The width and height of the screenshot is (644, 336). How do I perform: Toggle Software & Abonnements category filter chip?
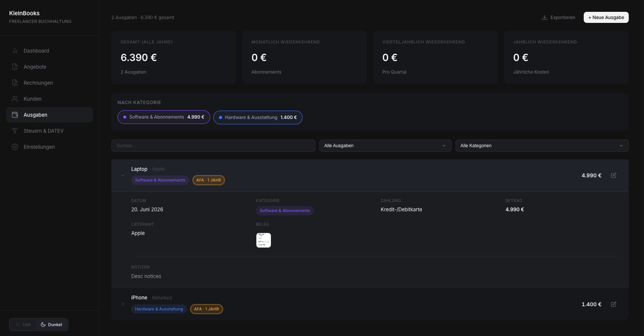(164, 117)
